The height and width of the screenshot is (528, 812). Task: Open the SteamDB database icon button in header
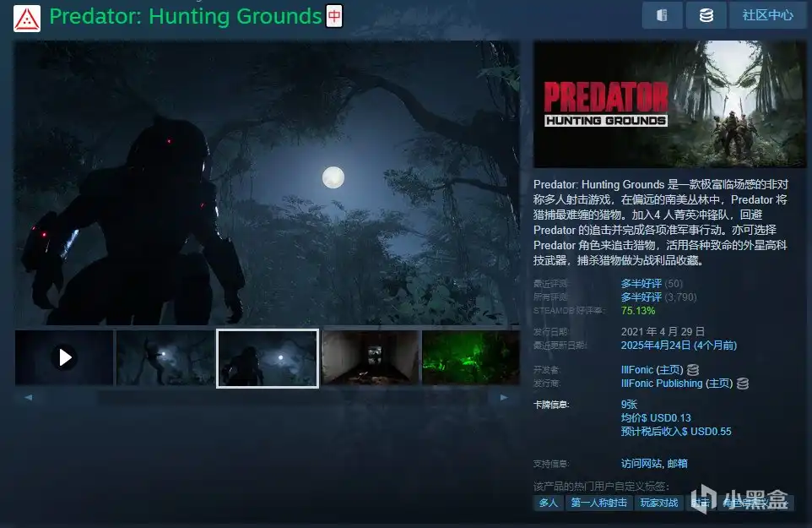tap(706, 15)
